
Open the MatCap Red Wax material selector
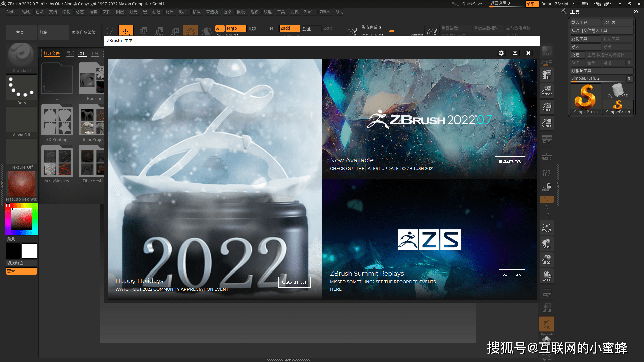(x=21, y=186)
